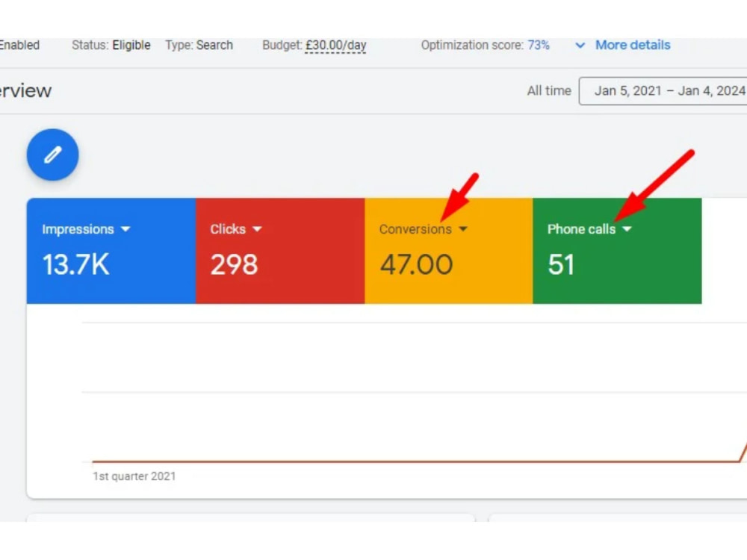This screenshot has height=560, width=747.
Task: Open the Phone calls metric dropdown arrow
Action: click(627, 229)
